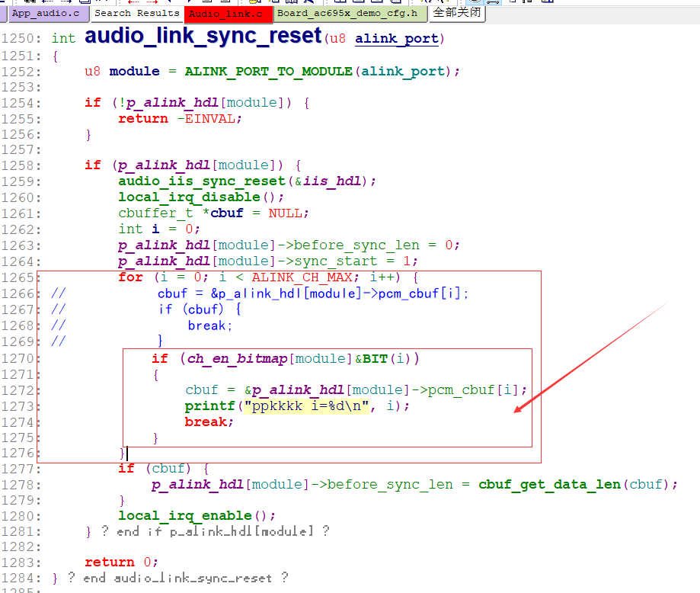The height and width of the screenshot is (593, 700).
Task: Click line number 1265 in the gutter
Action: [18, 277]
